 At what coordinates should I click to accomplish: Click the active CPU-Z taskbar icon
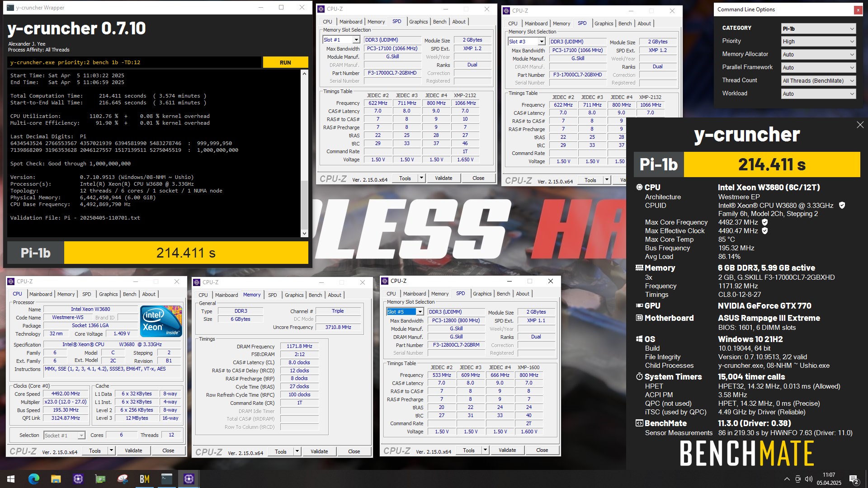(189, 479)
